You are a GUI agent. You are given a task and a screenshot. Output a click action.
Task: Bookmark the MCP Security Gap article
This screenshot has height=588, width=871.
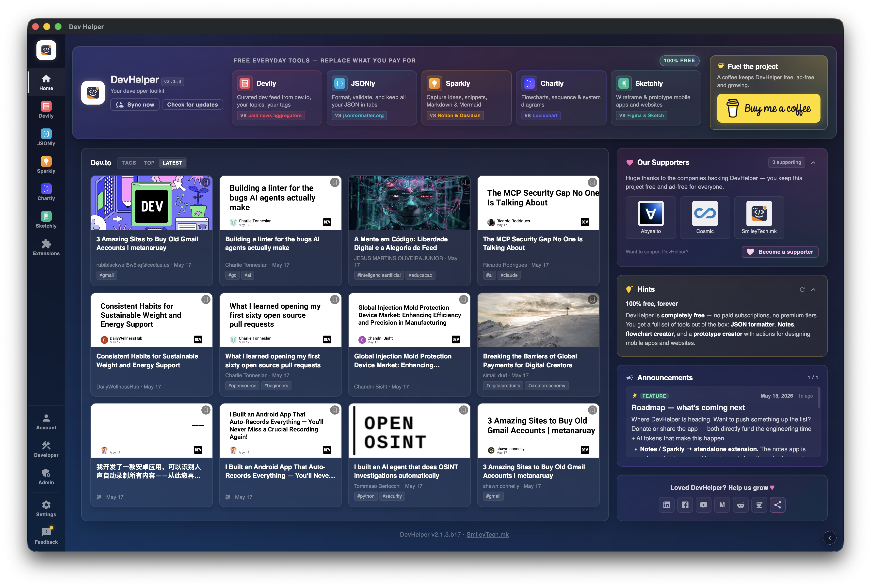point(593,182)
